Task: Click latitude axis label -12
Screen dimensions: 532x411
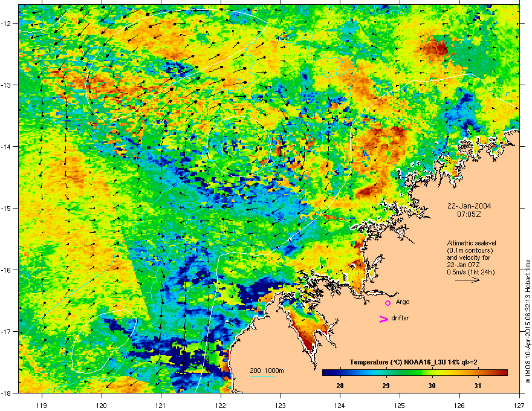Action: point(6,23)
